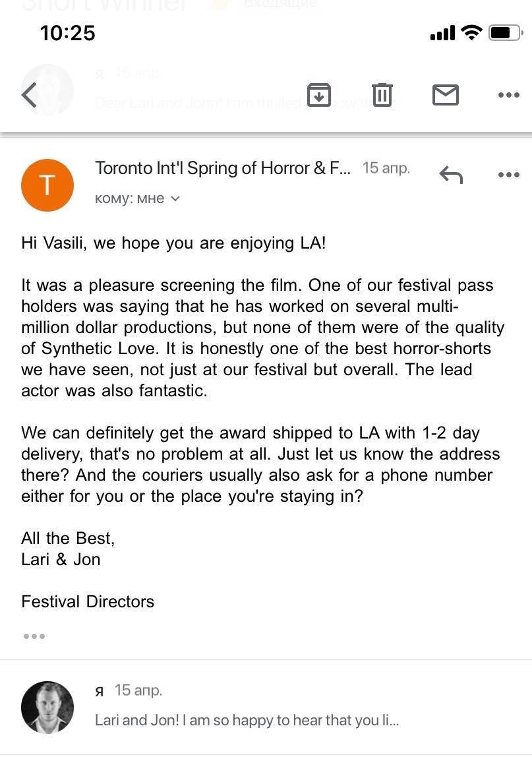Delete the email with trash icon
Screen dimensions: 532x757
click(x=382, y=95)
